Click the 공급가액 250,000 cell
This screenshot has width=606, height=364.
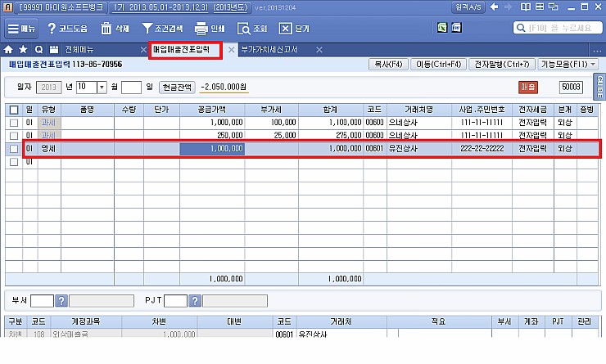tap(212, 136)
